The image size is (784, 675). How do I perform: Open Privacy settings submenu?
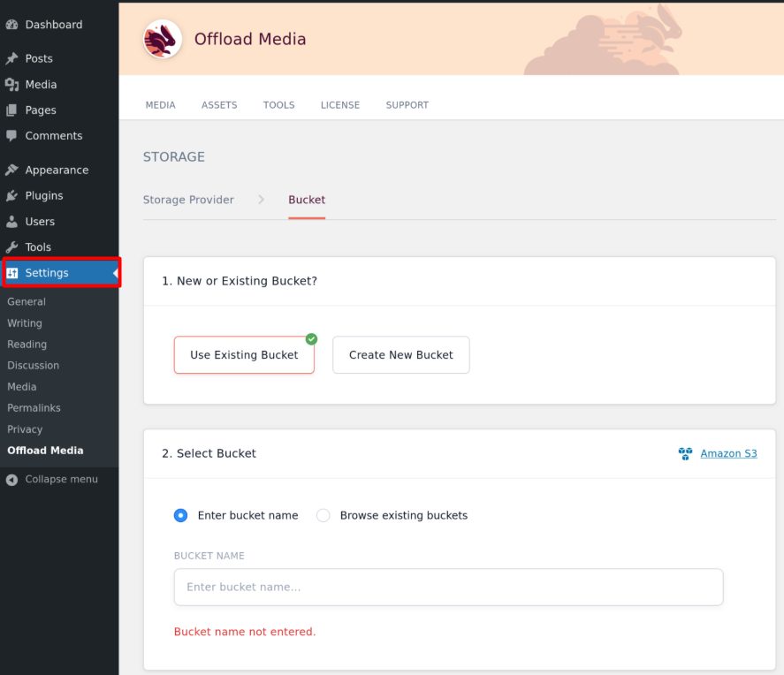click(x=25, y=429)
